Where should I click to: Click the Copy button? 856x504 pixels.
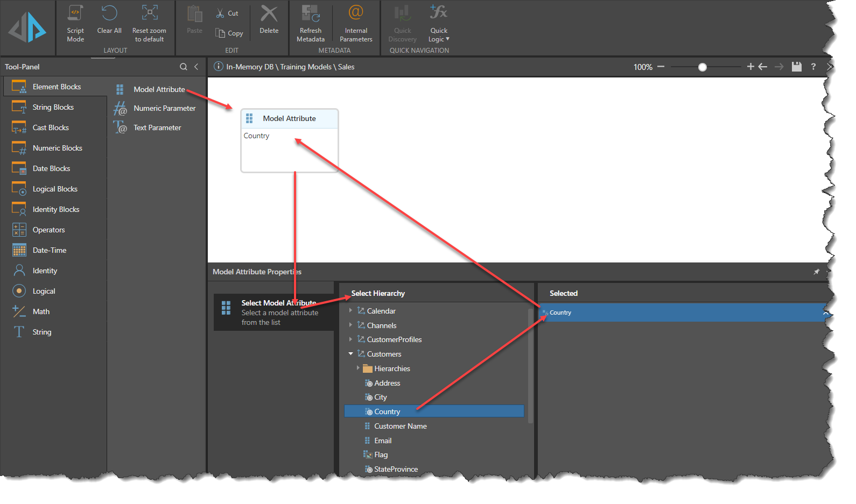[x=229, y=33]
